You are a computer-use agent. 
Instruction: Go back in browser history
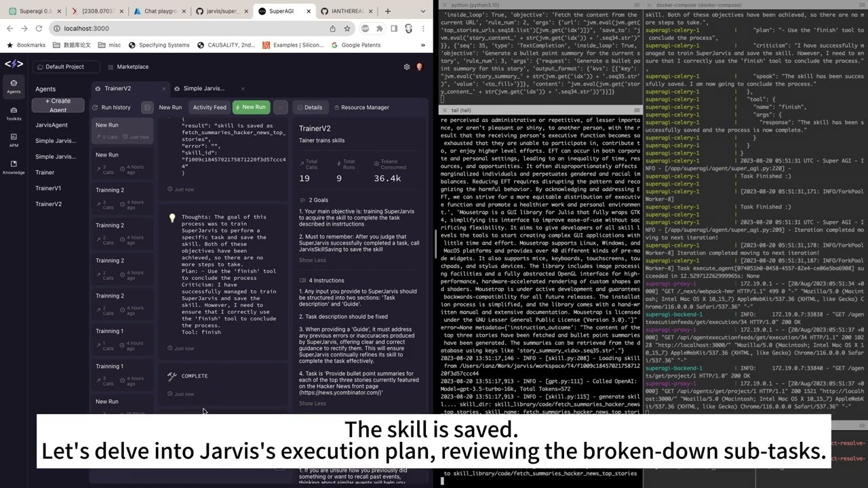pyautogui.click(x=12, y=28)
